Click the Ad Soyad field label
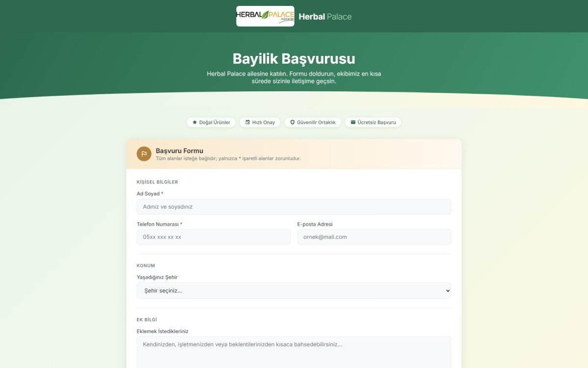Viewport: 588px width, 368px height. coord(150,194)
